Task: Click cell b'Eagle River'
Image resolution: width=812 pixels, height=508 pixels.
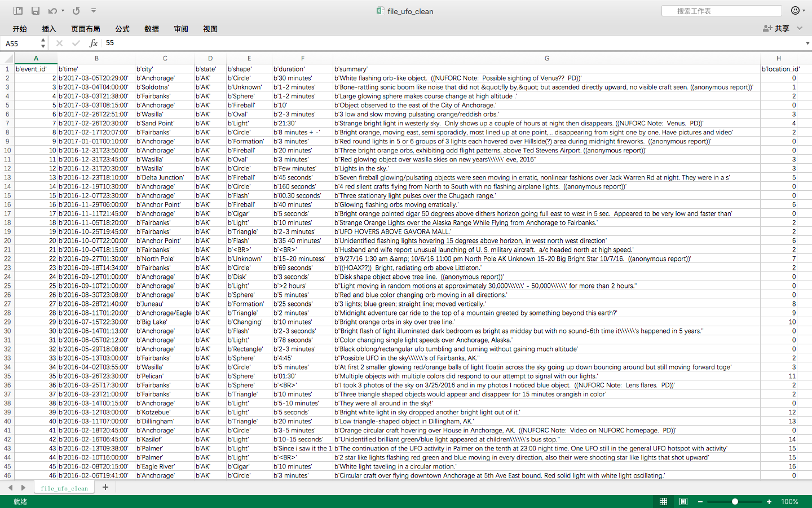Action: 165,466
